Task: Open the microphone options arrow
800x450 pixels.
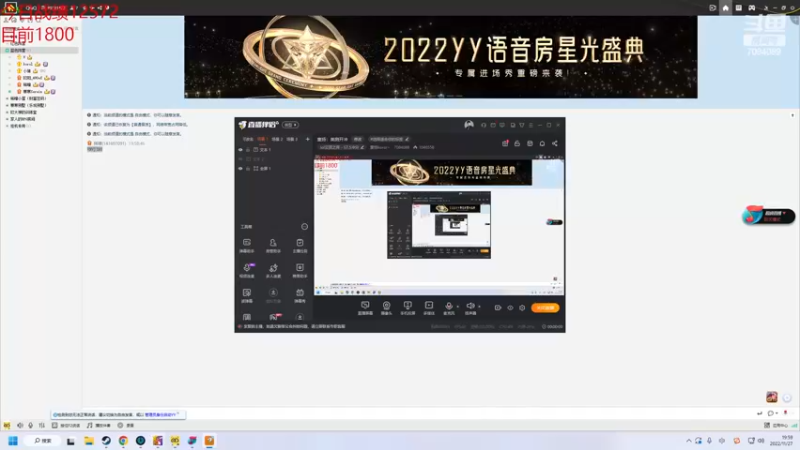Action: point(458,307)
